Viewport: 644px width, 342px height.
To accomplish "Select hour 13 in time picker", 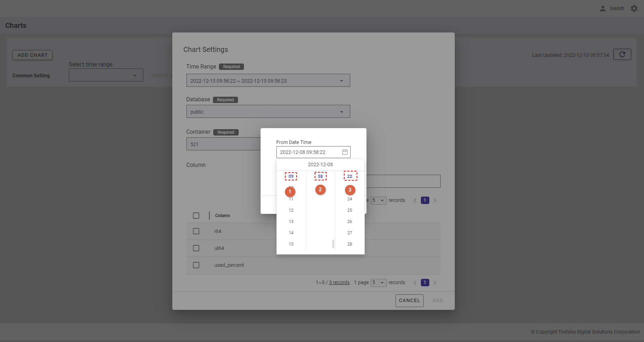I will coord(291,222).
